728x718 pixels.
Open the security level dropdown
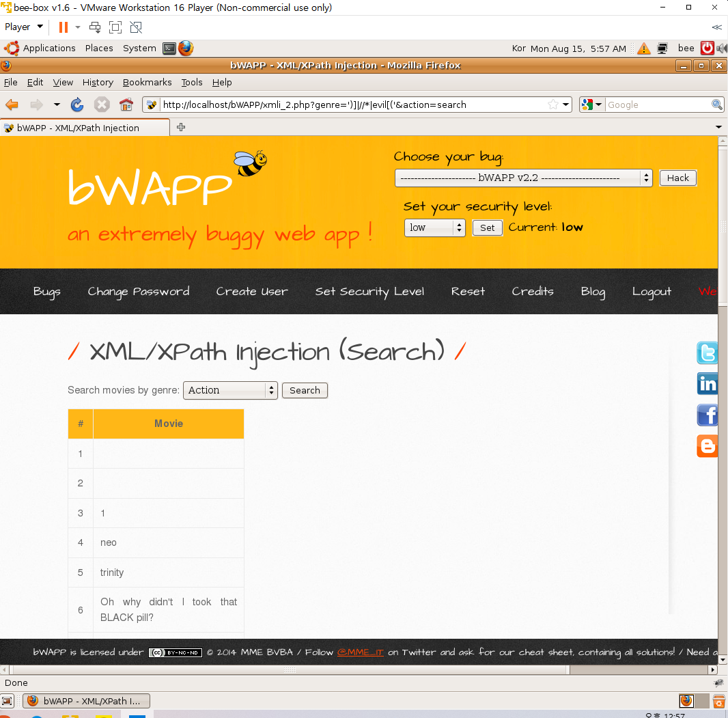coord(434,227)
